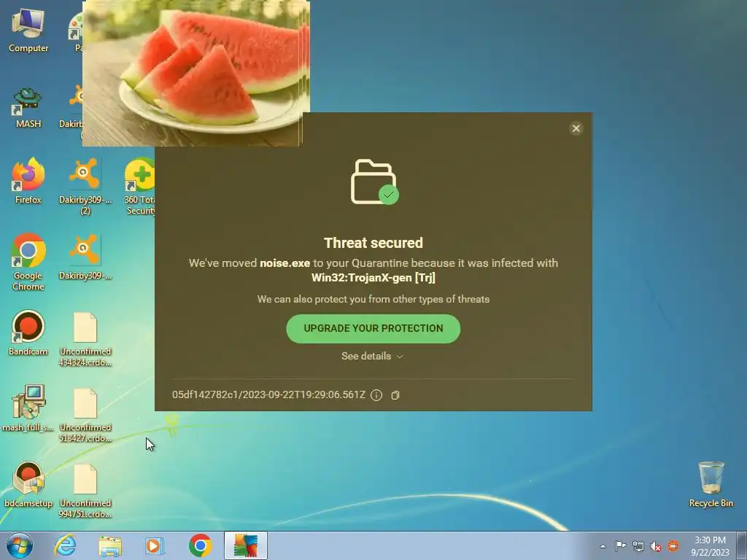Click the watermelon picture popup

click(x=196, y=72)
